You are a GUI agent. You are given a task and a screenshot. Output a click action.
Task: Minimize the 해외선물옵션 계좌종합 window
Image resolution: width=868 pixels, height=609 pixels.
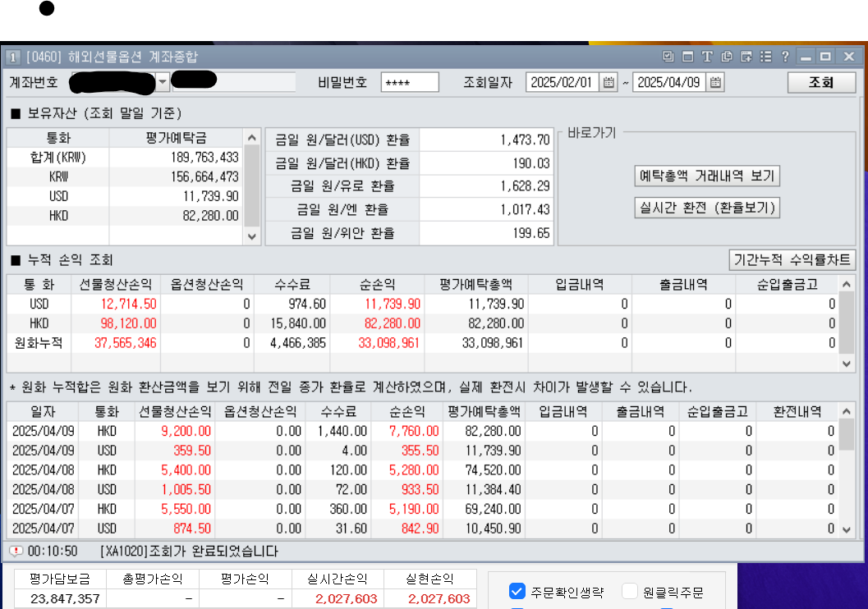806,57
